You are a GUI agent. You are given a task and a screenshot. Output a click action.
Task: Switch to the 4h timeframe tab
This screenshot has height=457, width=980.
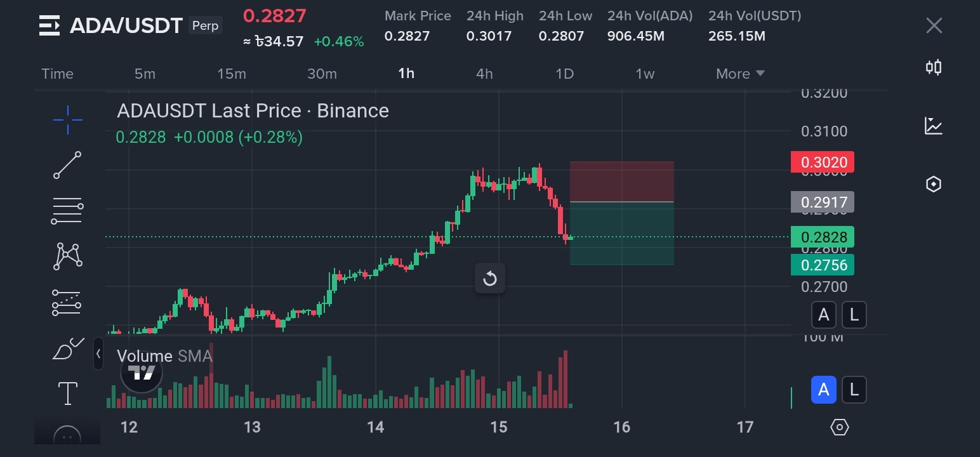(x=484, y=74)
